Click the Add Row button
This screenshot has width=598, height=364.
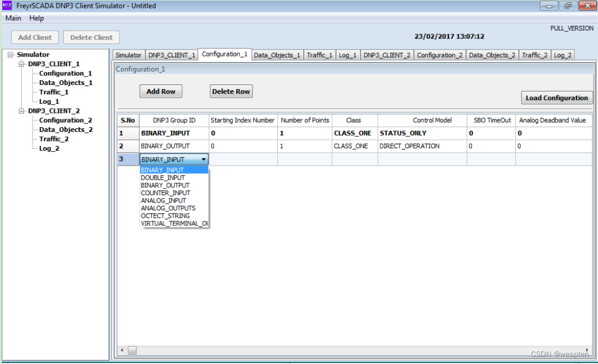click(x=161, y=92)
